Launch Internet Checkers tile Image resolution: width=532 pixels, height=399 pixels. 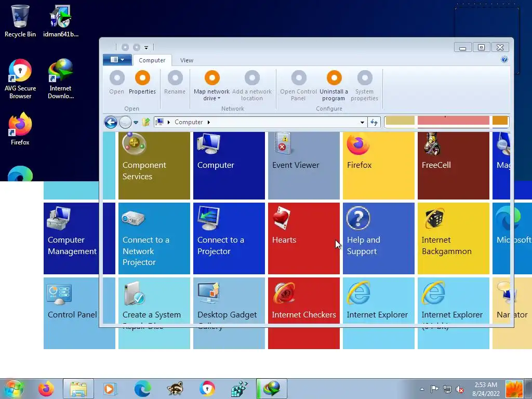coord(303,313)
